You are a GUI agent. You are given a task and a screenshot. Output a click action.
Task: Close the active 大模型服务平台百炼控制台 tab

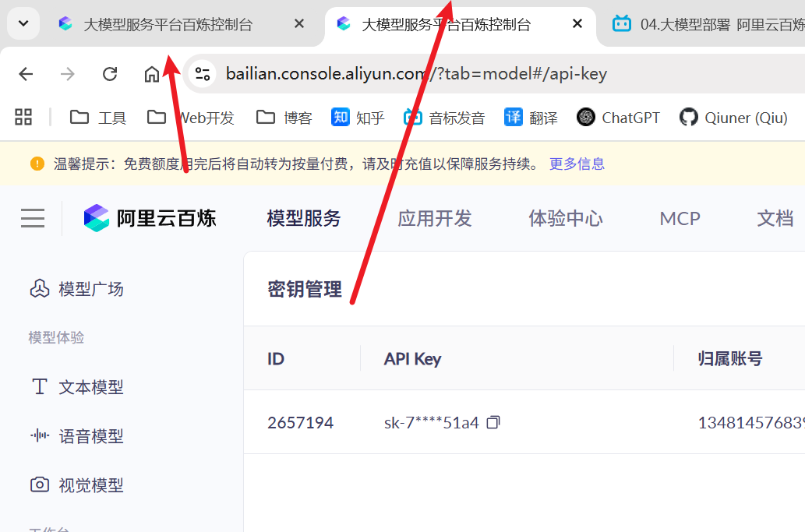(x=577, y=23)
